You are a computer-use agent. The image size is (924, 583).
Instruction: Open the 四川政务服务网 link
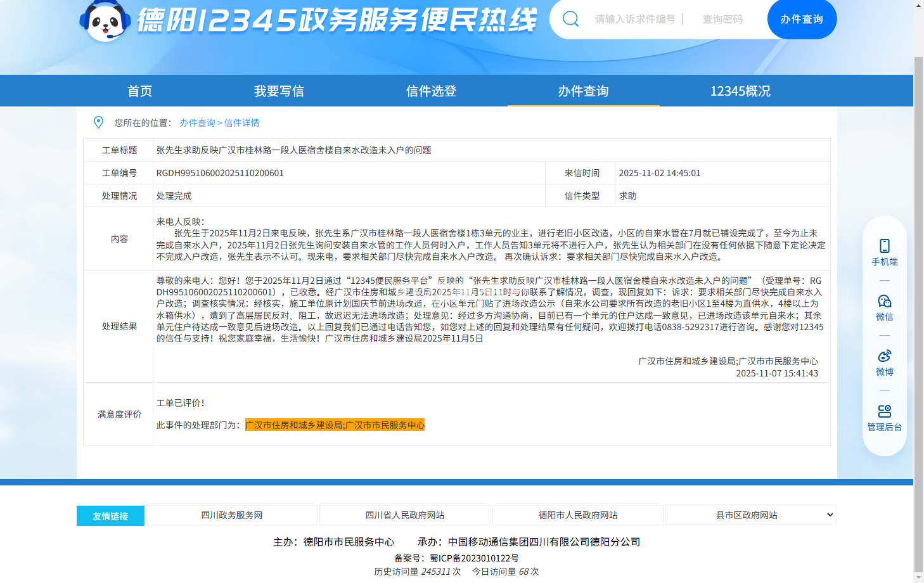(x=231, y=515)
